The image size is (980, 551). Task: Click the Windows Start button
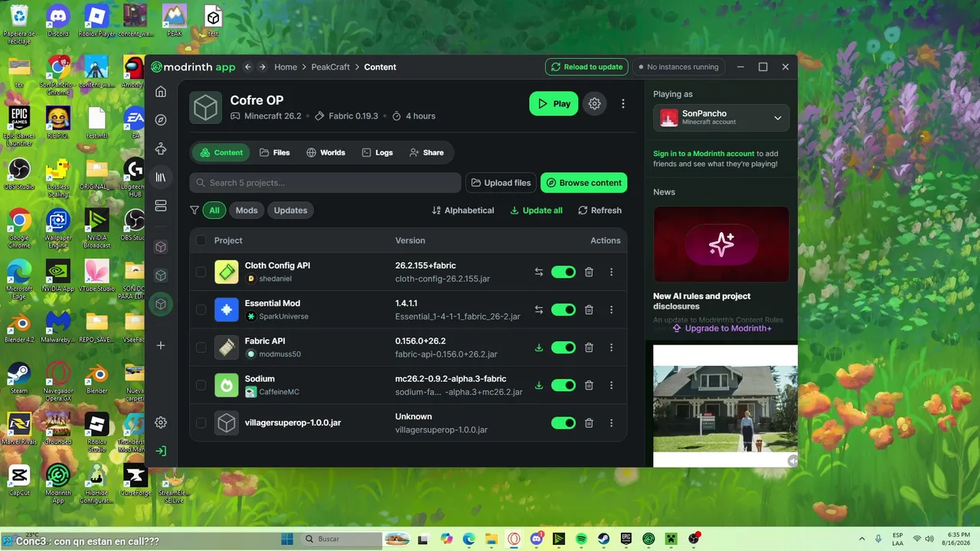[287, 539]
